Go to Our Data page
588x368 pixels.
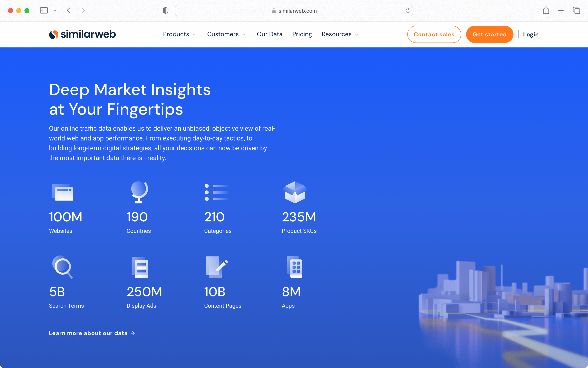click(269, 34)
